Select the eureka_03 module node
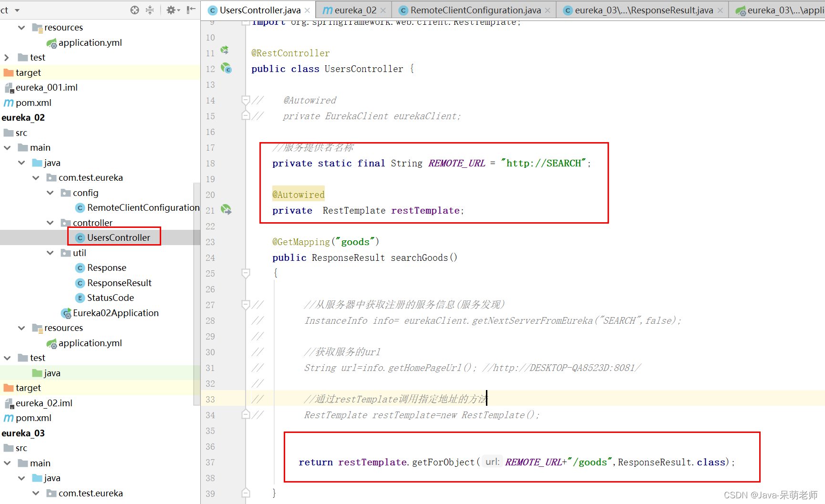 click(23, 433)
